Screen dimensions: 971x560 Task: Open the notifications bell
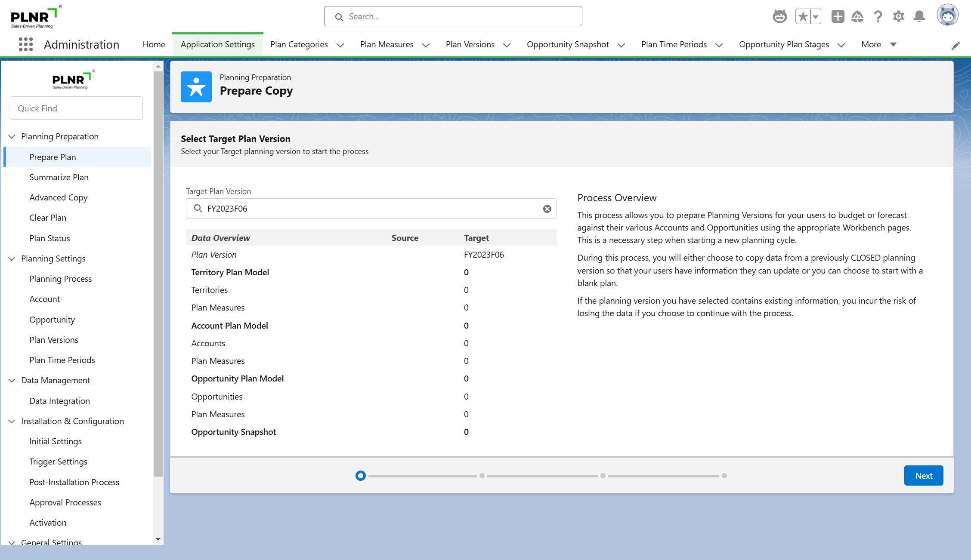[x=919, y=17]
